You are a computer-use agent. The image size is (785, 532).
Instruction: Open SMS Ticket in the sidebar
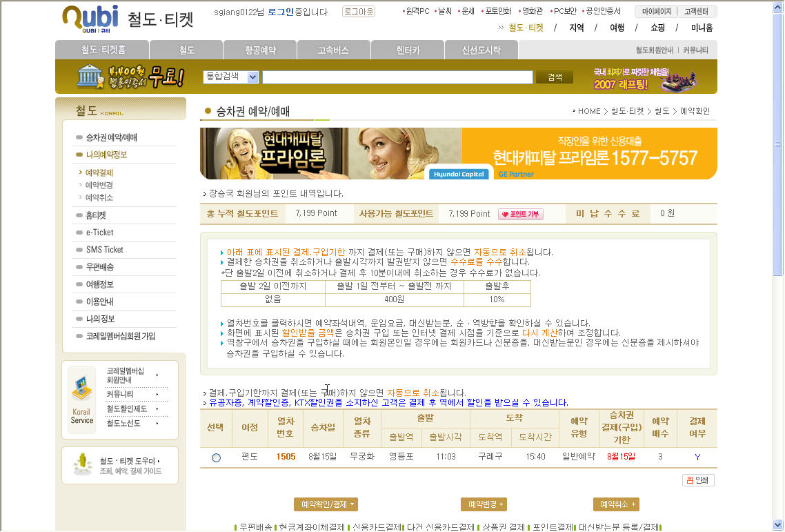pyautogui.click(x=104, y=250)
